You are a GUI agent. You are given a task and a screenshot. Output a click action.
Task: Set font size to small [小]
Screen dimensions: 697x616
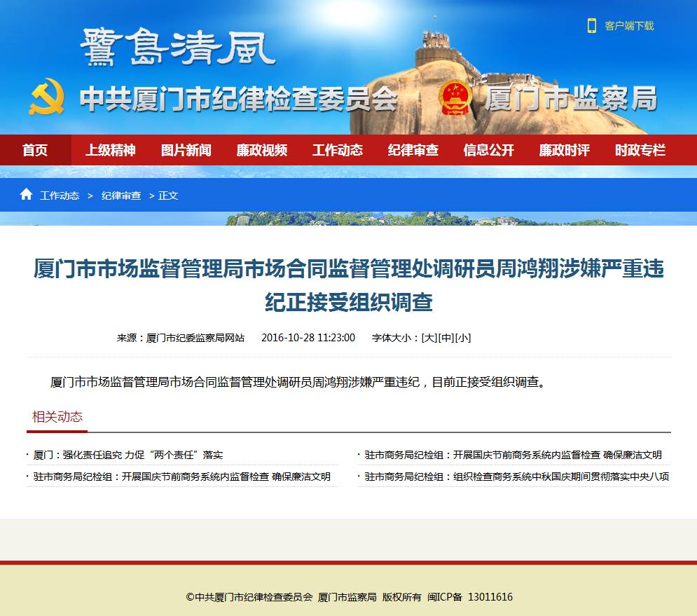tap(463, 338)
